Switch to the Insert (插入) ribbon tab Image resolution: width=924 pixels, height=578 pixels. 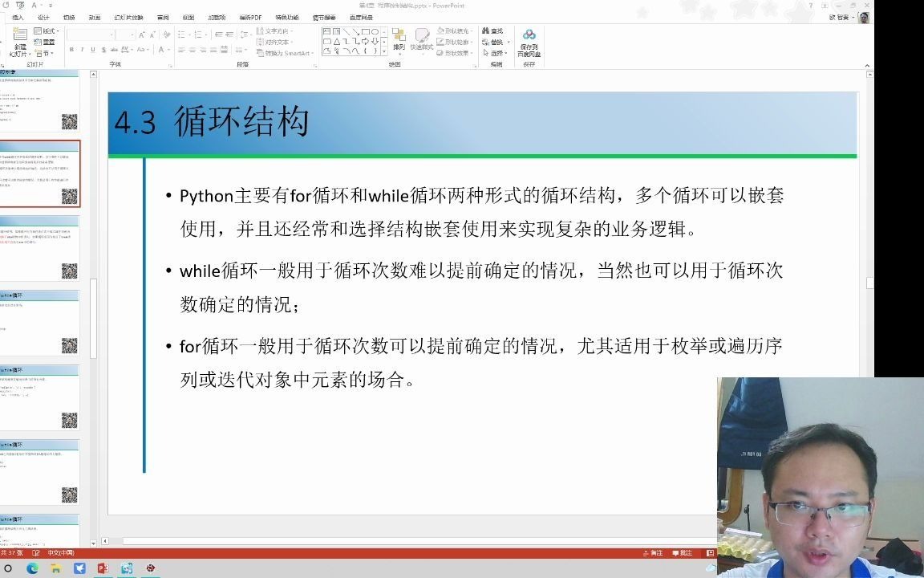click(x=18, y=18)
